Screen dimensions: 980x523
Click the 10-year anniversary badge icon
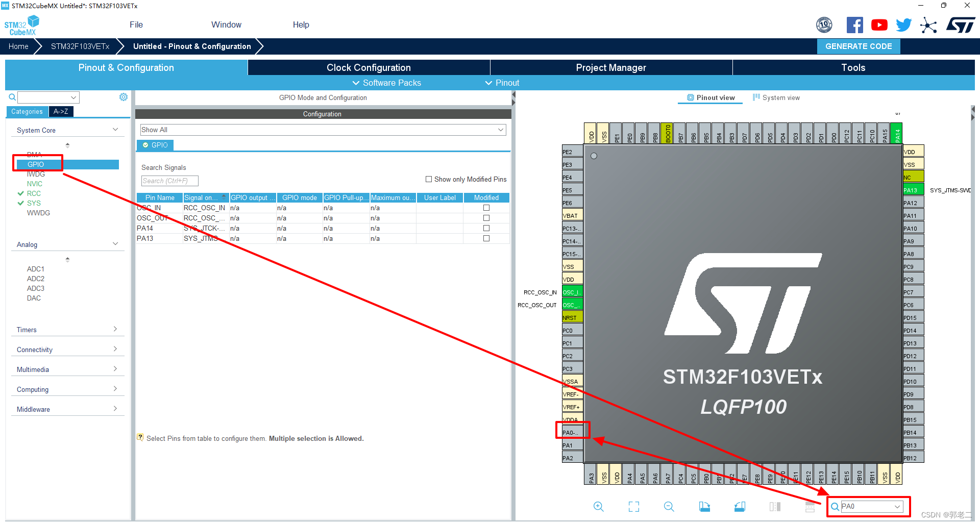pyautogui.click(x=824, y=25)
